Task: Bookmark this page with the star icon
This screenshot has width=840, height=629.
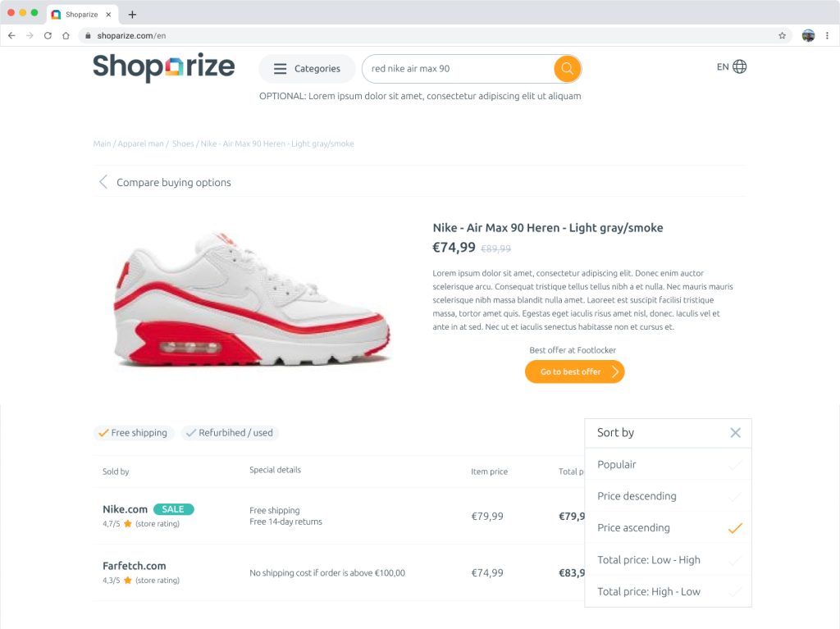Action: [782, 36]
